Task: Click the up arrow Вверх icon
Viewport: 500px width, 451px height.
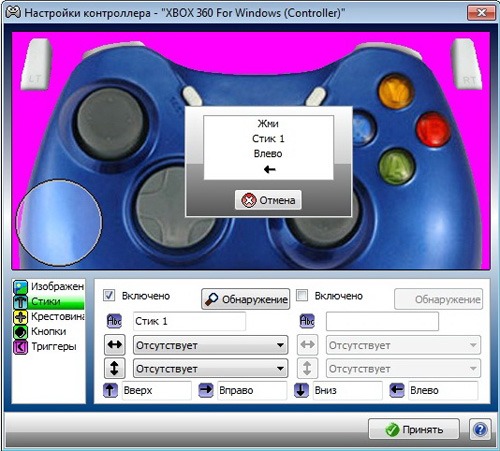Action: pyautogui.click(x=110, y=390)
